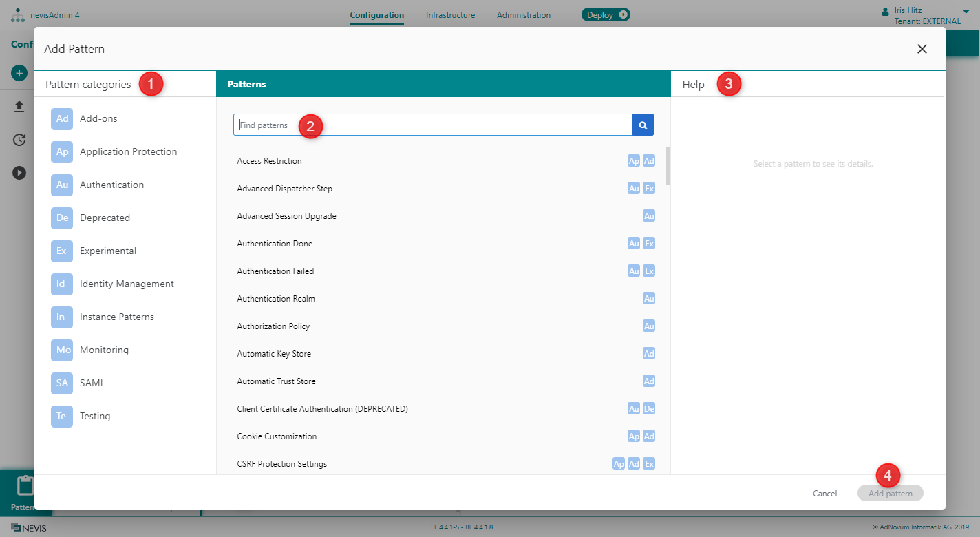Click the play circle icon in background sidebar
Screen dimensions: 980x537
[x=19, y=173]
